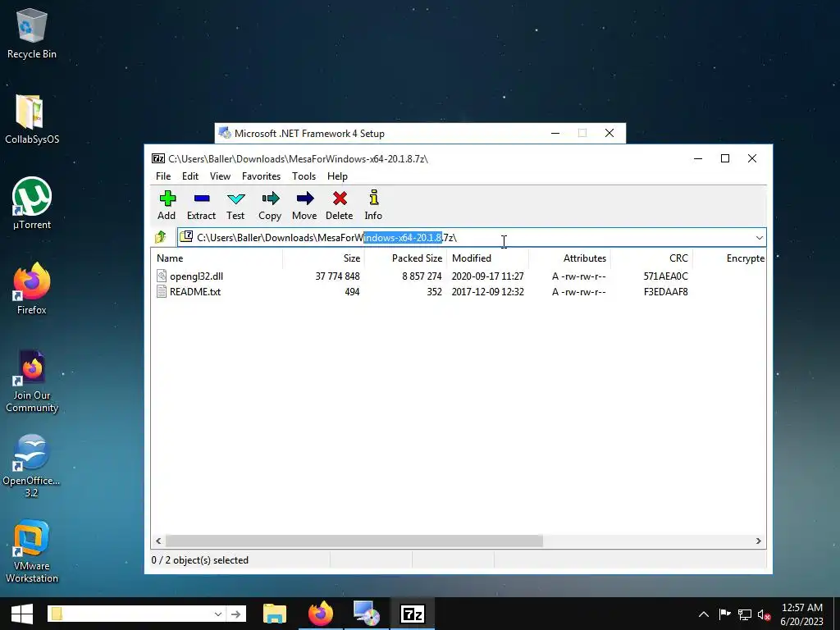Sort by the Name column header
The image size is (840, 630).
pos(217,258)
